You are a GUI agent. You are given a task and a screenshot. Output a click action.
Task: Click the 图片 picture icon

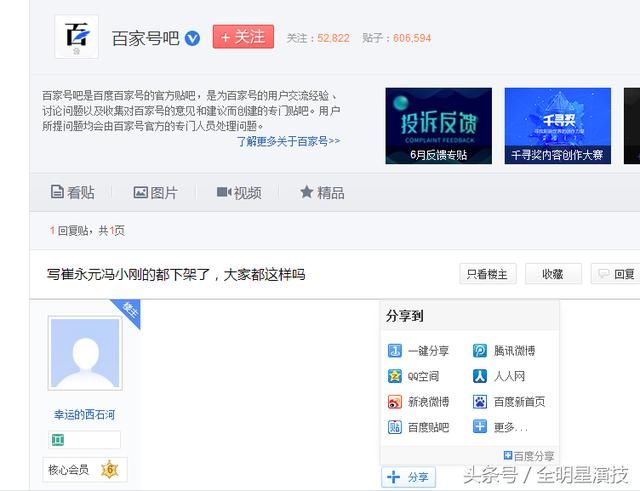coord(140,192)
